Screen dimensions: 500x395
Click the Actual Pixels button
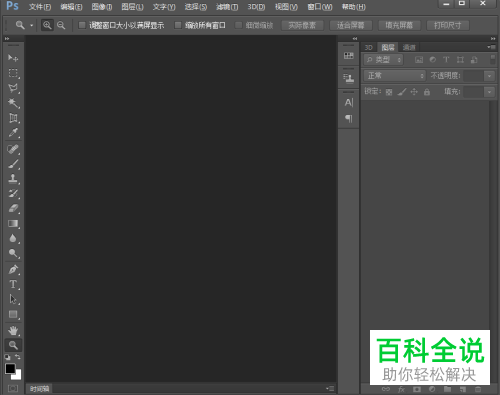(302, 25)
